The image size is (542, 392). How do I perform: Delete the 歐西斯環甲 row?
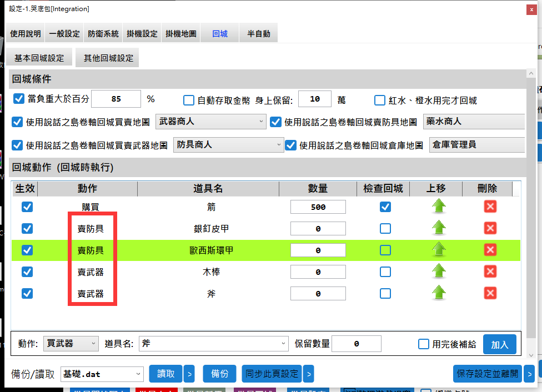pyautogui.click(x=490, y=250)
